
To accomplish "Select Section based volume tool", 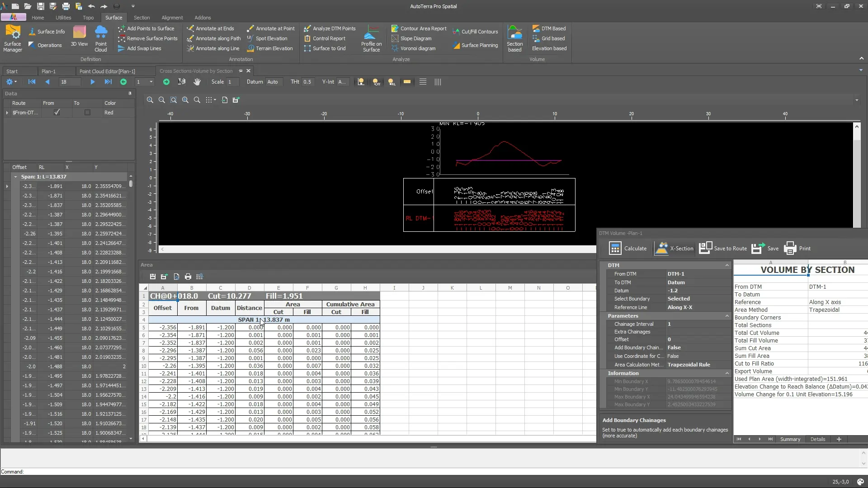I will click(x=514, y=38).
